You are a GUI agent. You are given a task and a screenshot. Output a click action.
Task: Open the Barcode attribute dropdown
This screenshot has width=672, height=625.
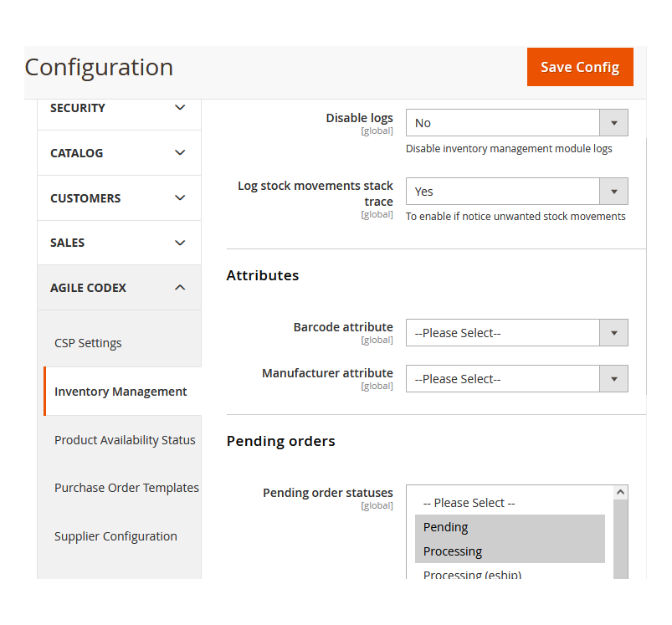pyautogui.click(x=516, y=333)
